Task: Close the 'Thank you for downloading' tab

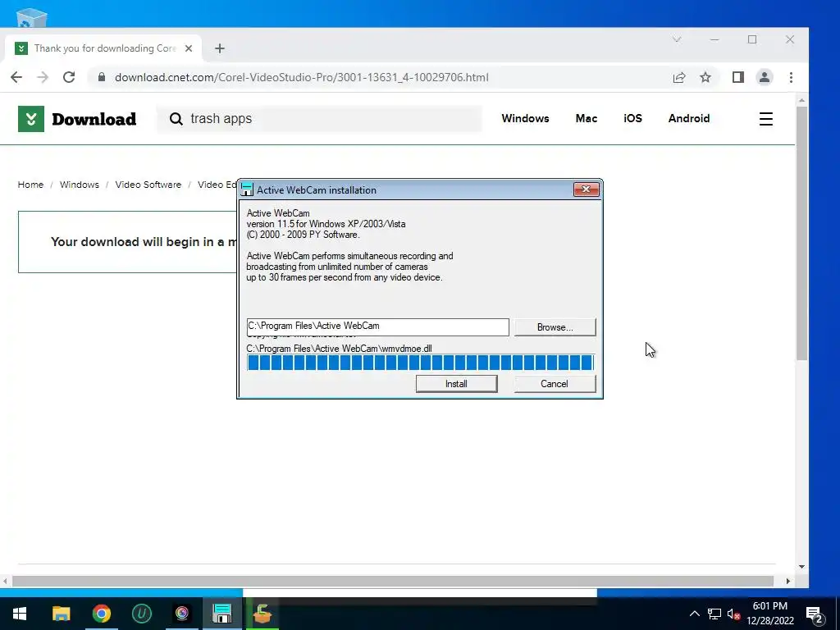Action: (x=189, y=48)
